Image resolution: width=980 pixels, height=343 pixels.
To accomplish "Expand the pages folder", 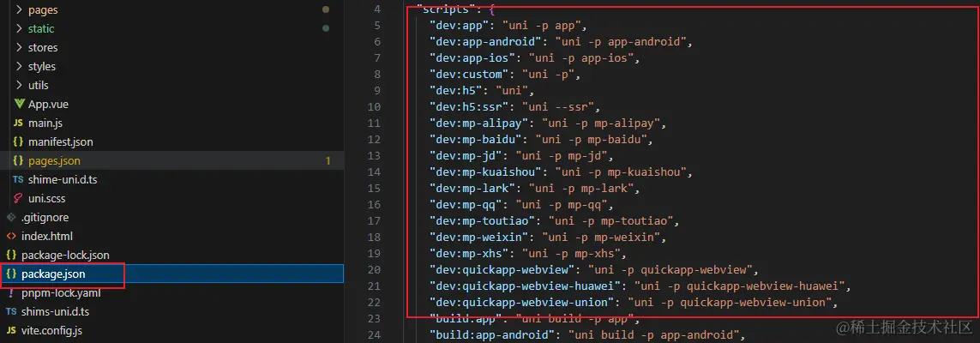I will pyautogui.click(x=18, y=10).
